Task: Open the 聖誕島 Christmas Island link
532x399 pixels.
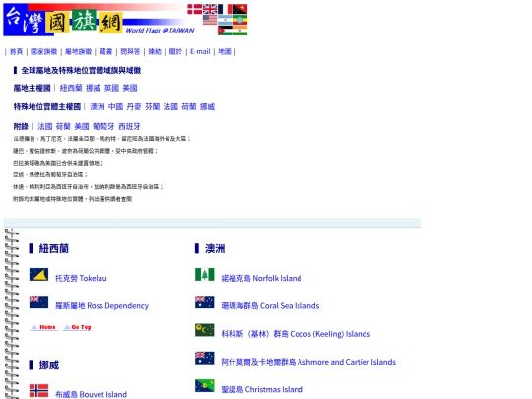Action: point(262,389)
